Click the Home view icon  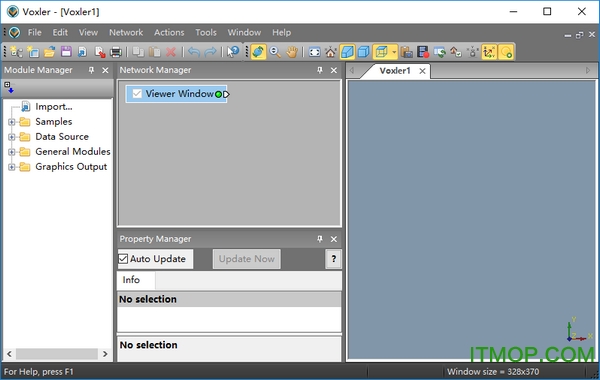point(331,52)
